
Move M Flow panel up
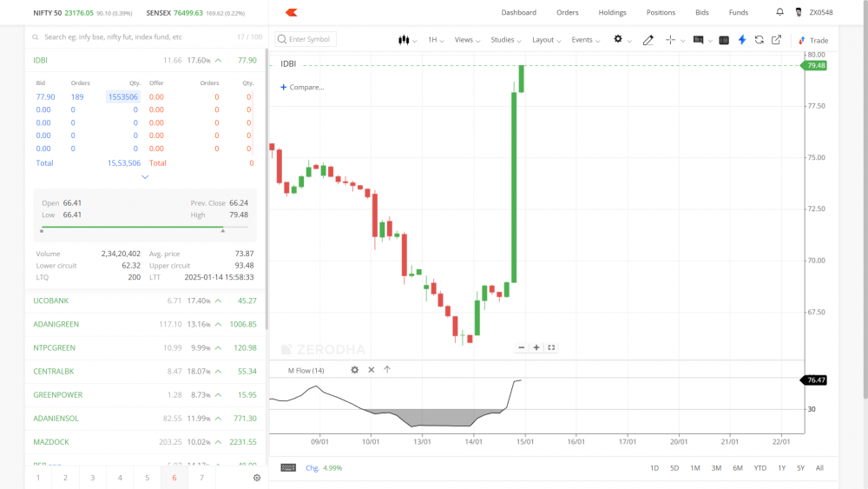pos(387,369)
